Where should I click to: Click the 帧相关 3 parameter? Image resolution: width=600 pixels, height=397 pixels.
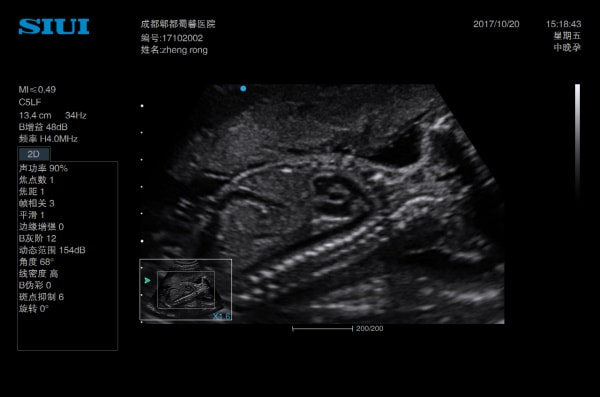coord(37,203)
